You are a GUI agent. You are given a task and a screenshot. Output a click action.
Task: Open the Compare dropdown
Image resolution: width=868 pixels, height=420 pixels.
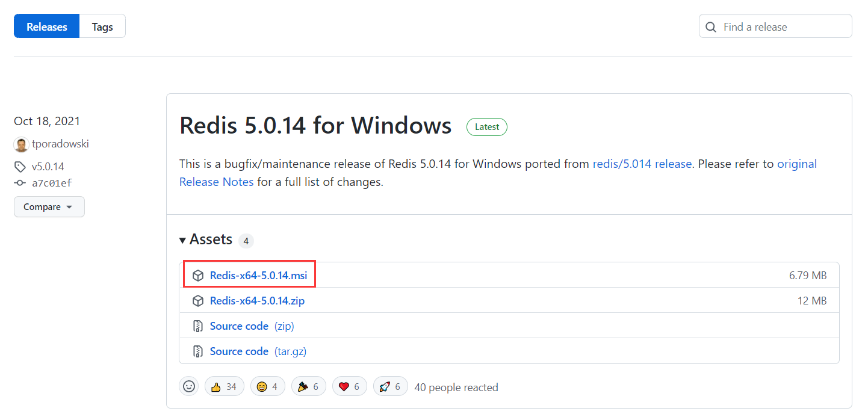click(49, 207)
